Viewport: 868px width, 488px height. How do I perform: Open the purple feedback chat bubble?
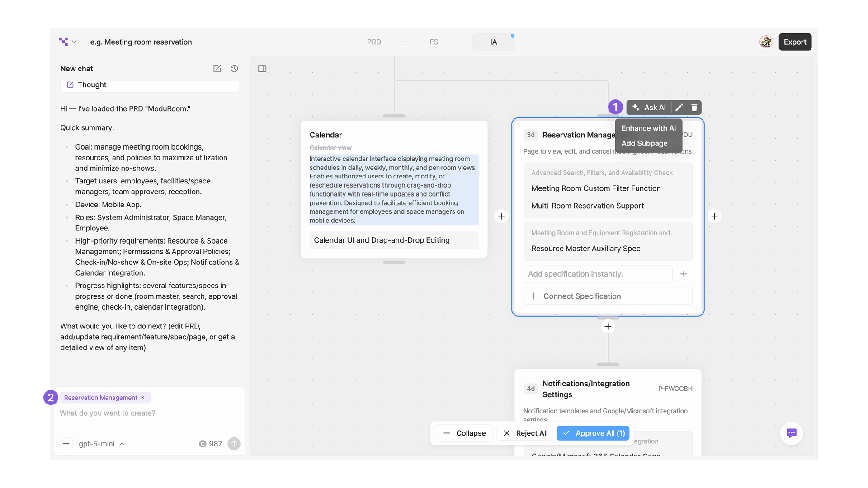click(x=791, y=433)
